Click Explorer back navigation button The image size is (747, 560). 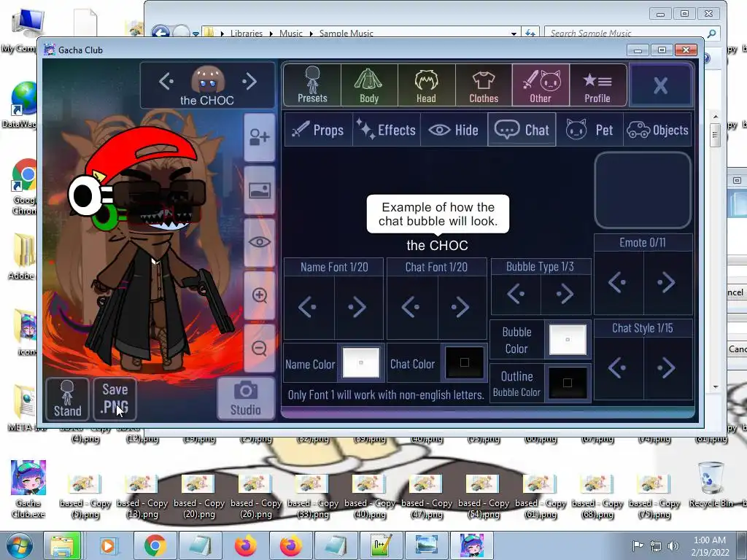[x=160, y=32]
